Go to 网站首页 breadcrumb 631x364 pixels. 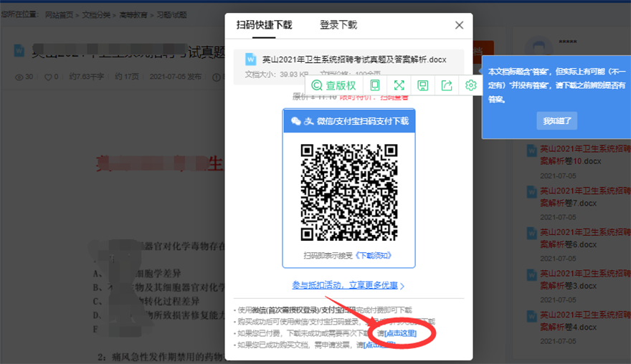pyautogui.click(x=59, y=15)
